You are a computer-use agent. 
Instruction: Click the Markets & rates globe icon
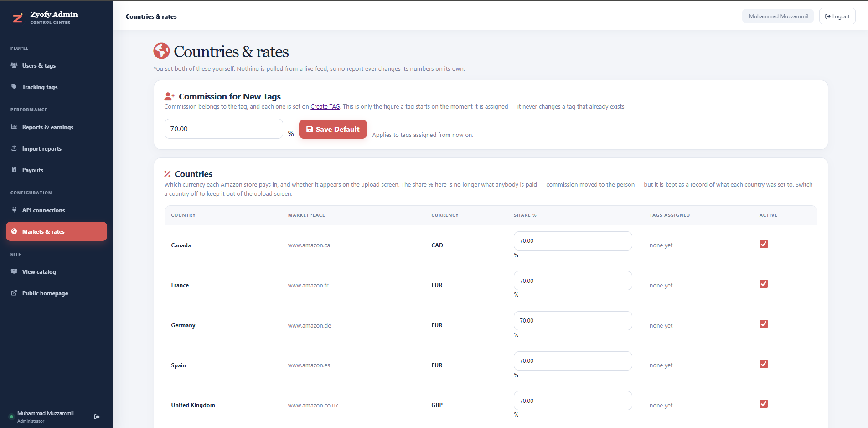[14, 231]
